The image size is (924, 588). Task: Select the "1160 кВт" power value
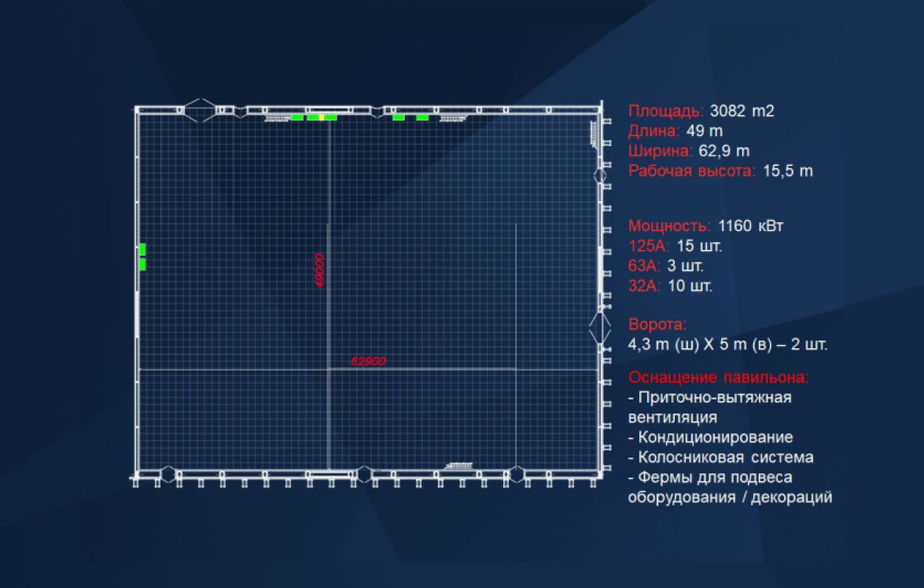point(751,226)
